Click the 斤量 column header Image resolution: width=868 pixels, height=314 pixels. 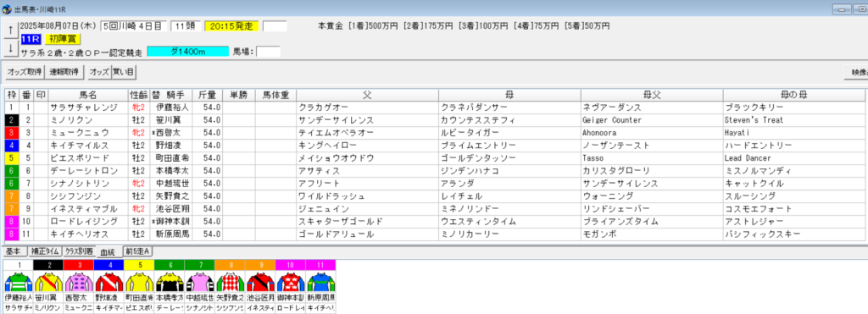point(207,95)
